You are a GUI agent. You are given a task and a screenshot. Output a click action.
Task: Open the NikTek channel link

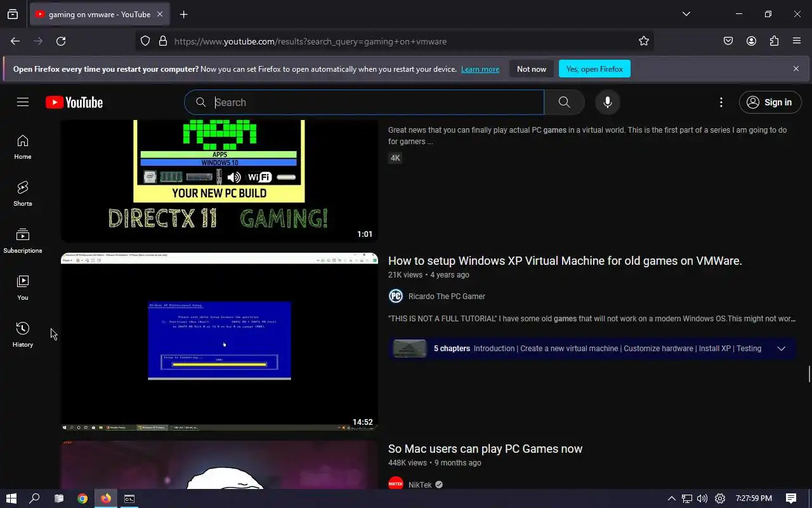[420, 485]
